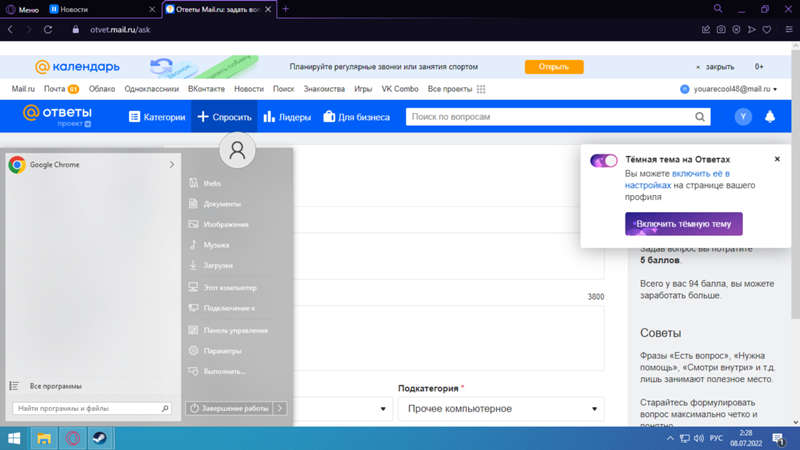This screenshot has width=800, height=450.
Task: Open the Y profile avatar
Action: click(x=743, y=117)
